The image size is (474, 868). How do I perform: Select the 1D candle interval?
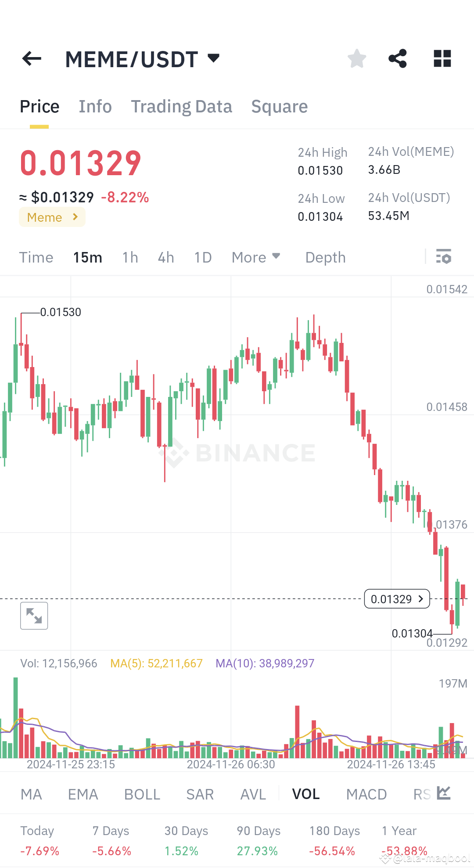pos(202,257)
